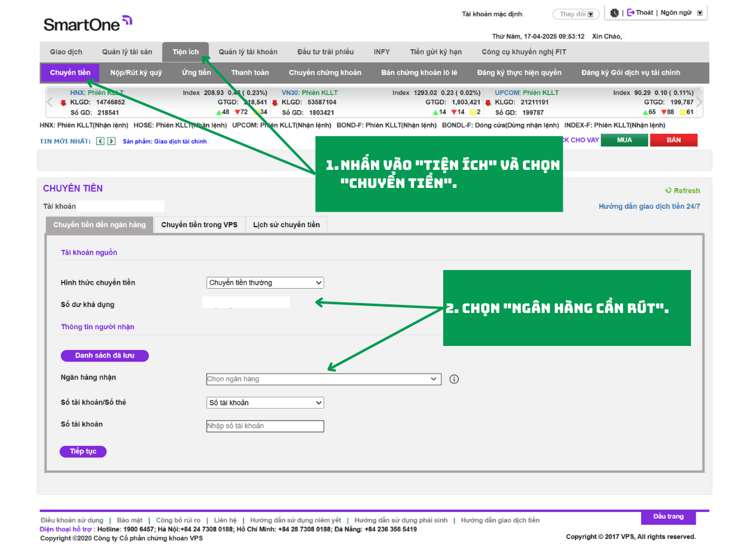Image resolution: width=747 pixels, height=560 pixels.
Task: Open footer Hướng dẫn giao dịch tiền link
Action: (500, 520)
